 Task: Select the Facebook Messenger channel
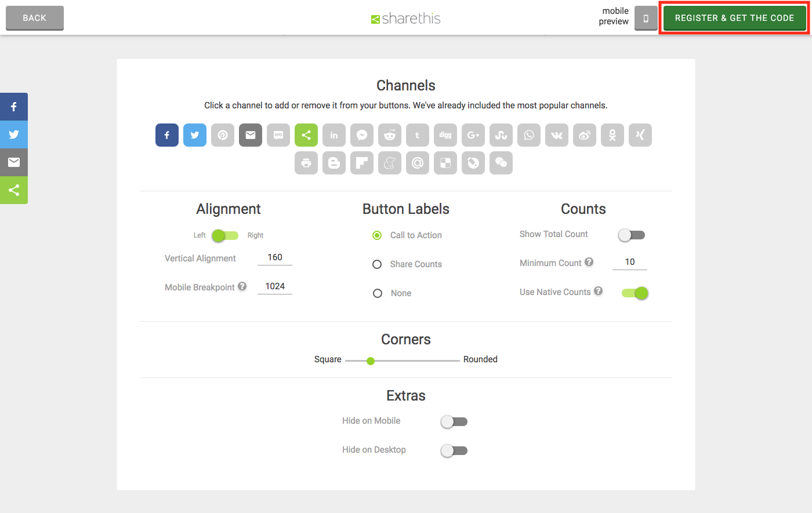tap(362, 135)
